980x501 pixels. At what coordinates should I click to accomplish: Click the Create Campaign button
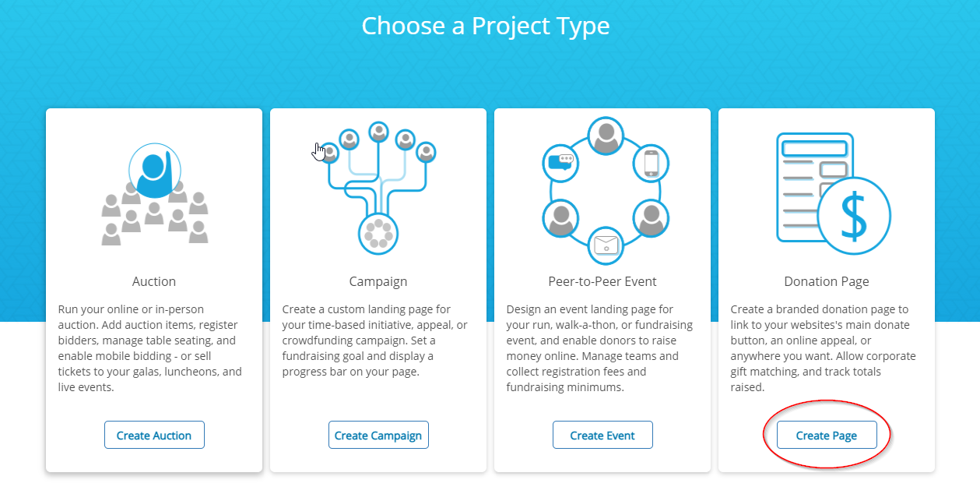(378, 436)
